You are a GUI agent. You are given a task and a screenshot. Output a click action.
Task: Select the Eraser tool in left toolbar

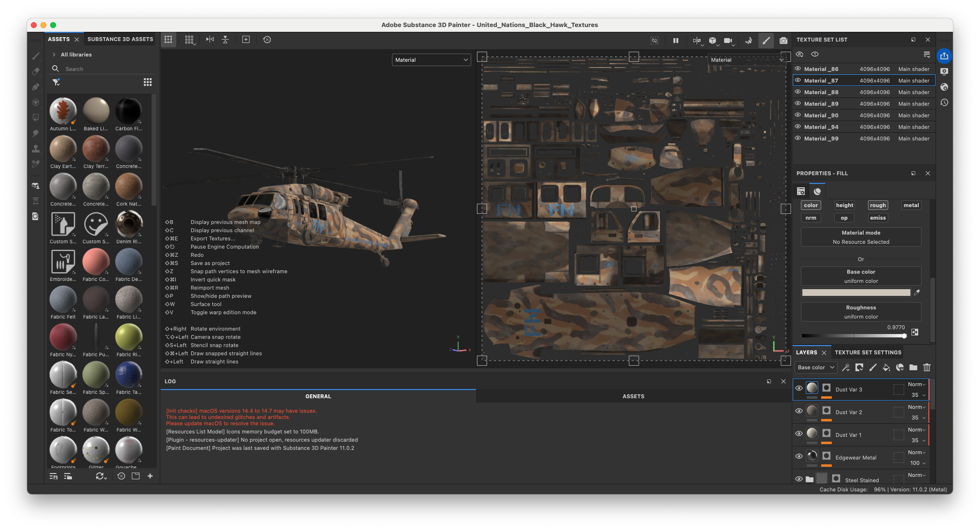(35, 71)
